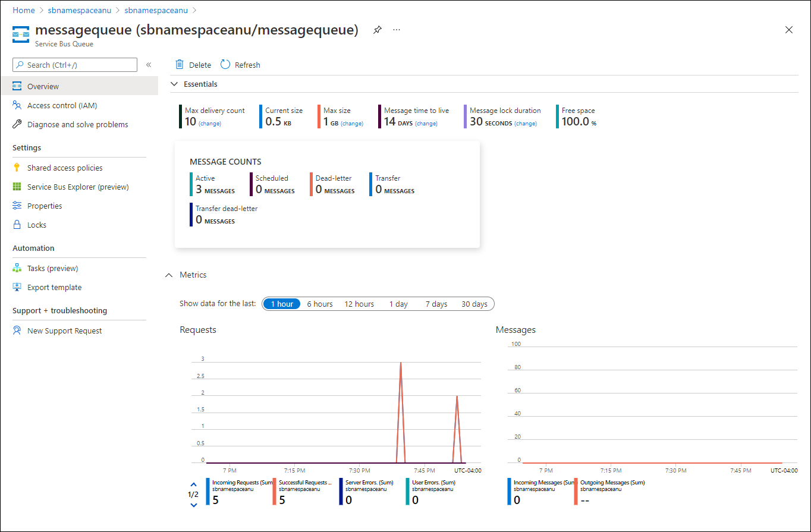Screen dimensions: 811x532
Task: Click the Tasks preview icon
Action: point(17,268)
